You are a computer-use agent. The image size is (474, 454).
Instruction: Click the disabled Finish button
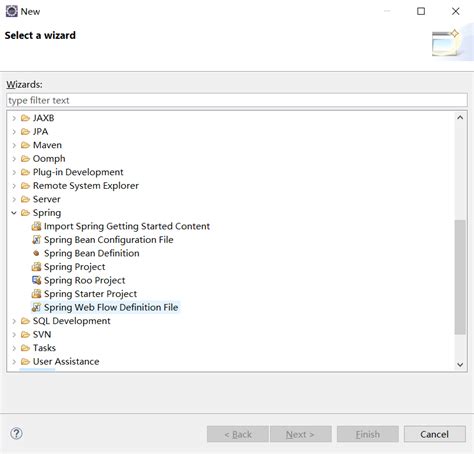[x=368, y=434]
